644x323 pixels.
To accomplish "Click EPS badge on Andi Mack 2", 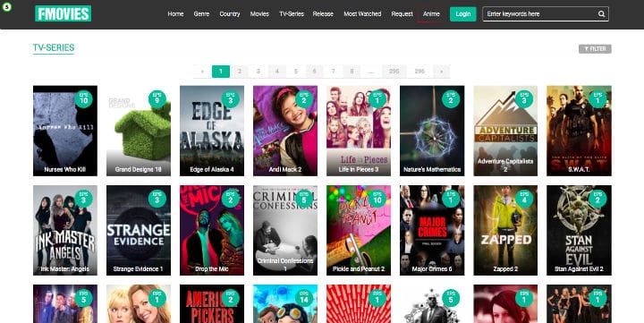I will [x=304, y=99].
